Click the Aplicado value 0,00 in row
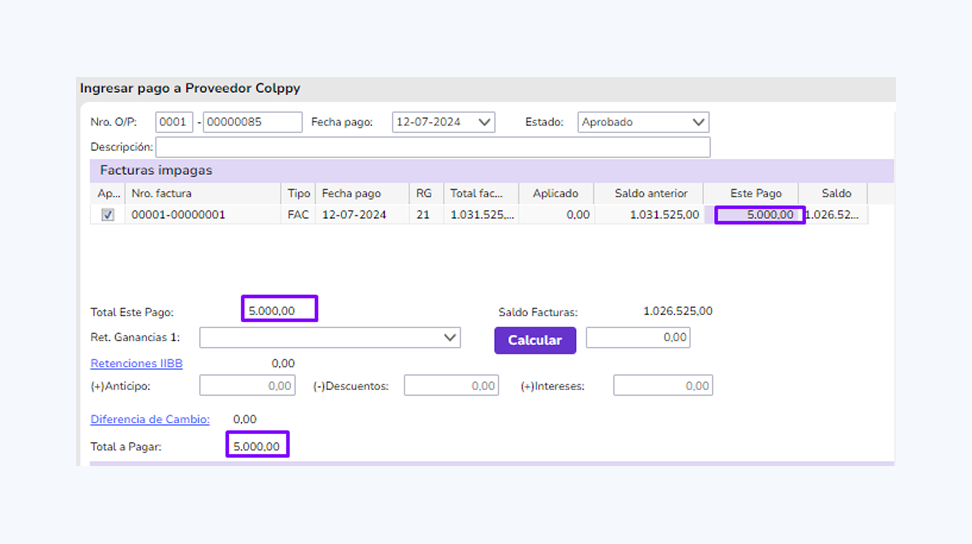Viewport: 972px width, 544px height. [578, 215]
